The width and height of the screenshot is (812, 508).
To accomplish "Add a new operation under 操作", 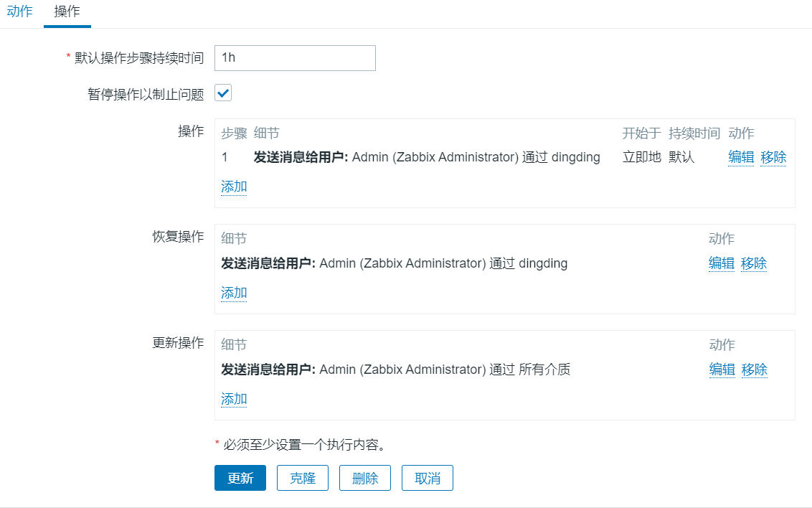I will tap(234, 187).
